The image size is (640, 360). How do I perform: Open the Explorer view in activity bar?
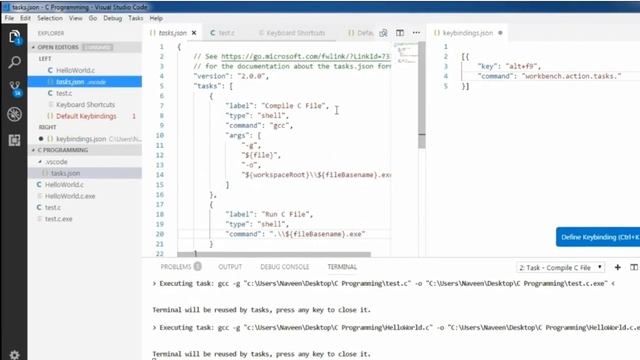[14, 37]
